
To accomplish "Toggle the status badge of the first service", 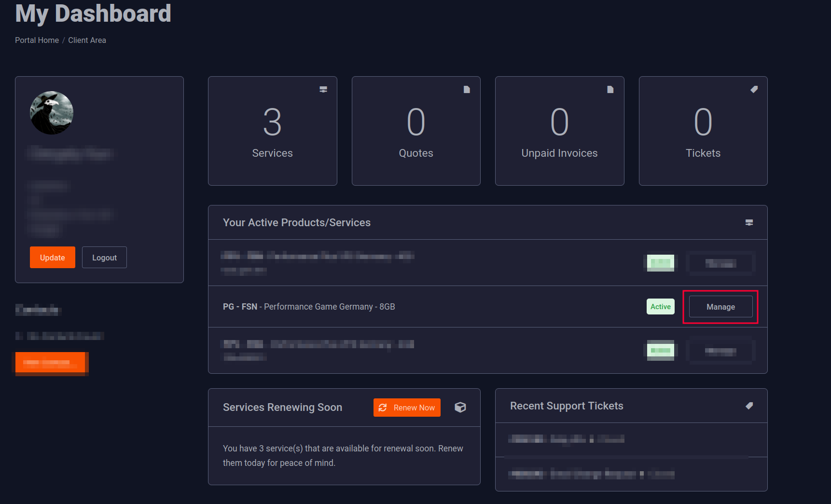I will point(660,263).
